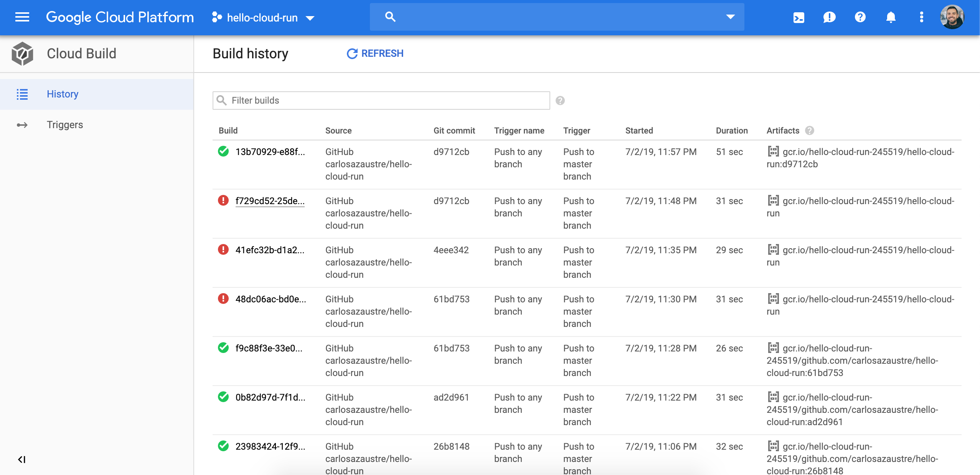The height and width of the screenshot is (475, 980).
Task: Open the hamburger navigation menu
Action: (x=22, y=17)
